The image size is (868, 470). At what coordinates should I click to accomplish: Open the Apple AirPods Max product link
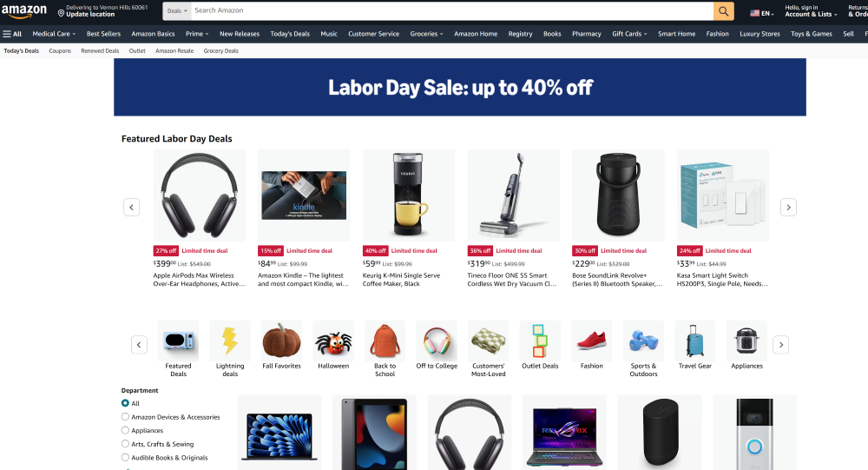pyautogui.click(x=200, y=280)
